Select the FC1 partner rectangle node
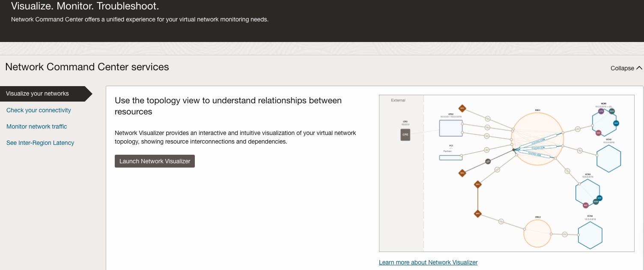Viewport: 644px width, 270px height. pyautogui.click(x=451, y=158)
